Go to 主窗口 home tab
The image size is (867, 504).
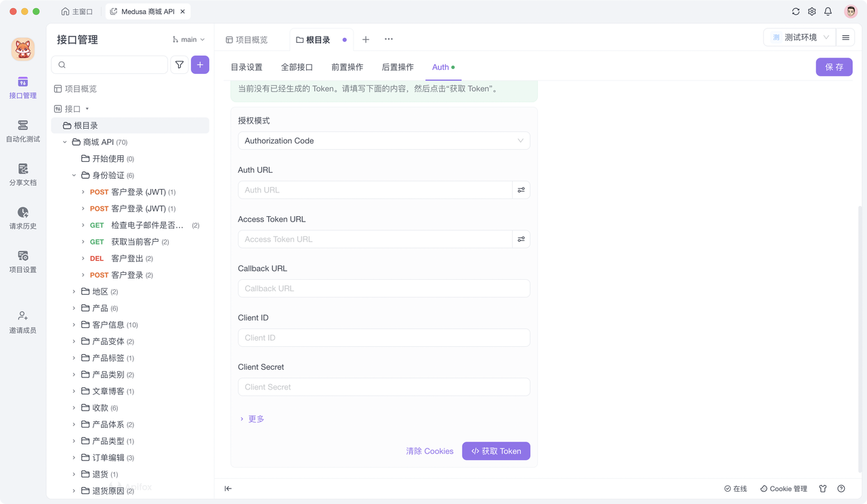coord(77,12)
